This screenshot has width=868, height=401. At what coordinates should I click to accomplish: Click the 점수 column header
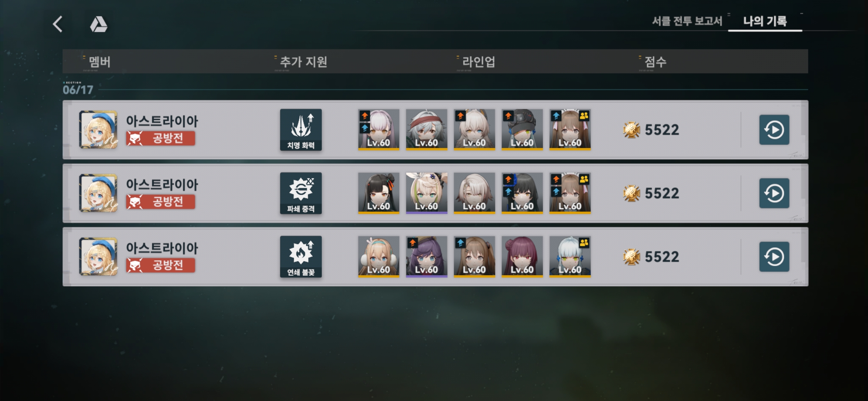coord(655,62)
